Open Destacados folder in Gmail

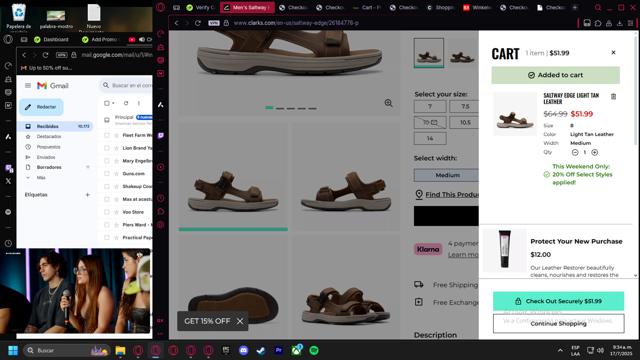(x=49, y=136)
